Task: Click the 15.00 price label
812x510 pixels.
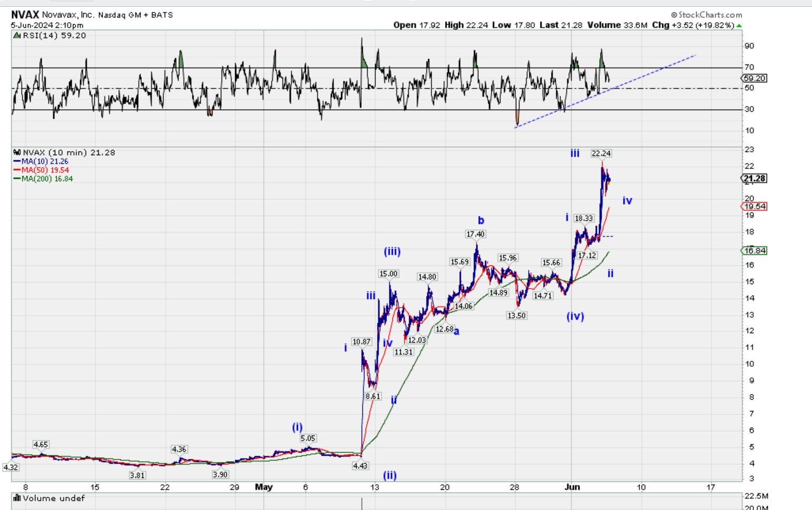Action: coord(389,274)
